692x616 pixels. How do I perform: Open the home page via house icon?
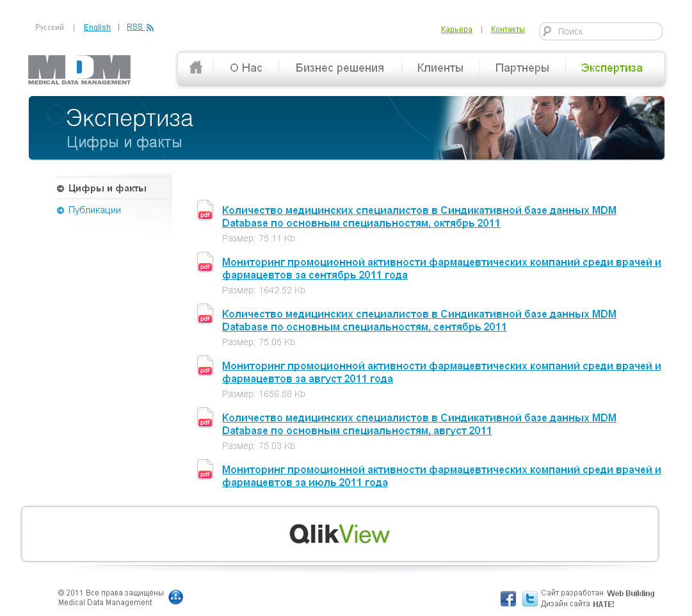[x=195, y=68]
